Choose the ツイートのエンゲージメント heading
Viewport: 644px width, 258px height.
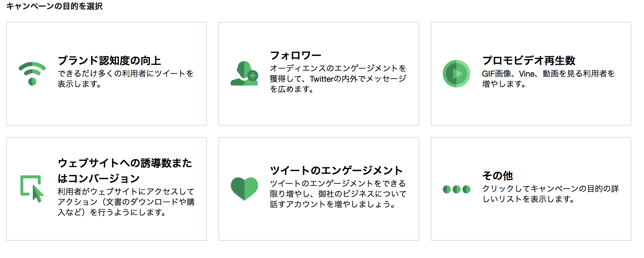(336, 170)
